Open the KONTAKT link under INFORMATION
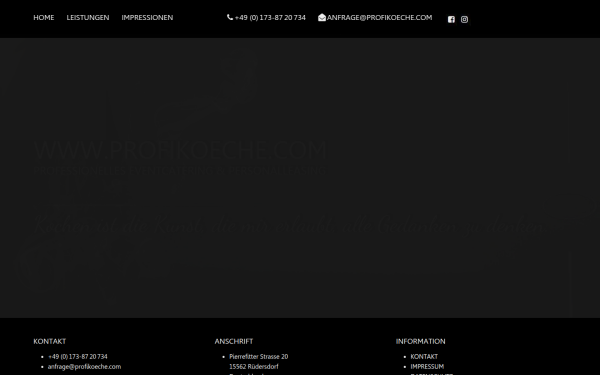 [424, 357]
